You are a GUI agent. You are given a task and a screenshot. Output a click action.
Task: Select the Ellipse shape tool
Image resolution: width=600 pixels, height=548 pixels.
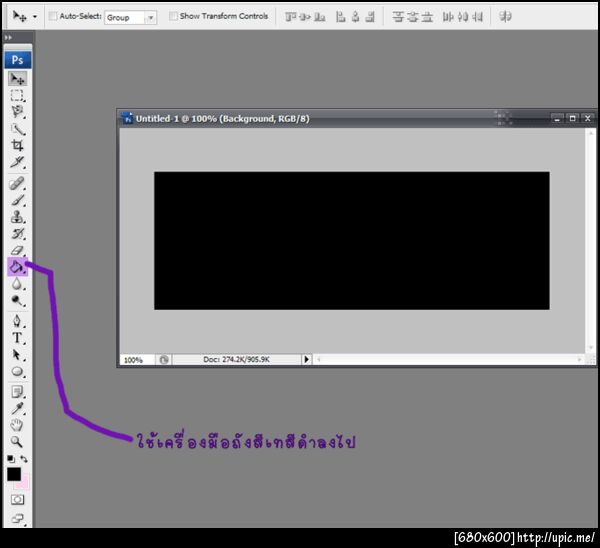pos(17,372)
